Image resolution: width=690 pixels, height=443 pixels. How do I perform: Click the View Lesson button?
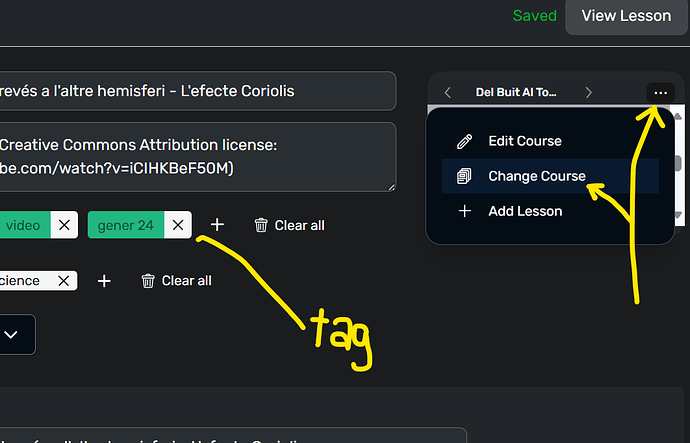point(627,16)
